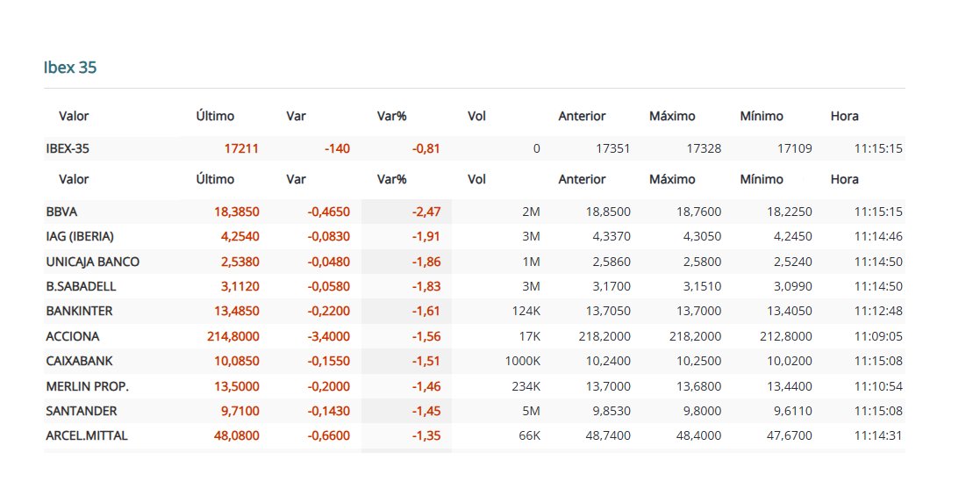Click Caixabank last price 10,0850
Screen dimensions: 980x503
click(x=236, y=361)
